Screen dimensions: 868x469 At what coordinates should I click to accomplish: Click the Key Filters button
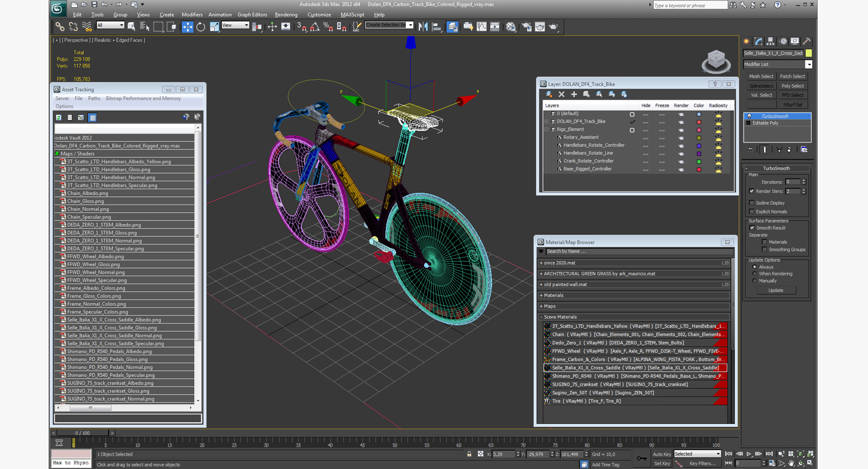pos(702,463)
